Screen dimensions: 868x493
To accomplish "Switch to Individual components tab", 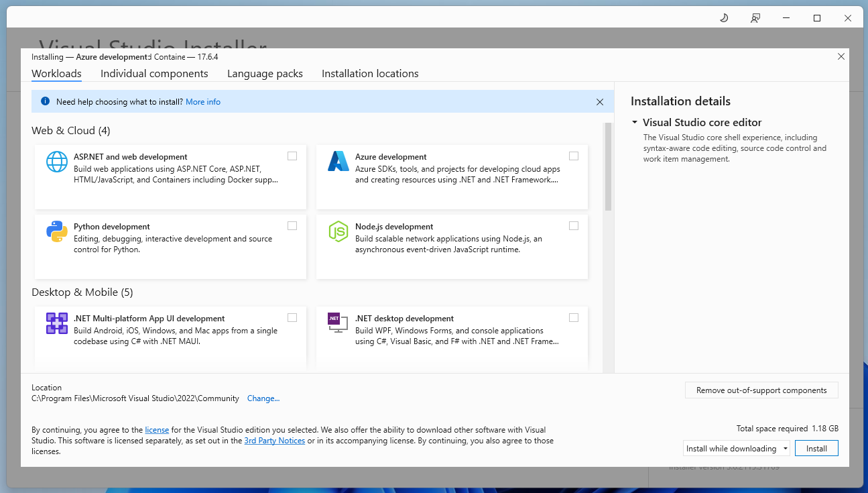I will [x=154, y=74].
